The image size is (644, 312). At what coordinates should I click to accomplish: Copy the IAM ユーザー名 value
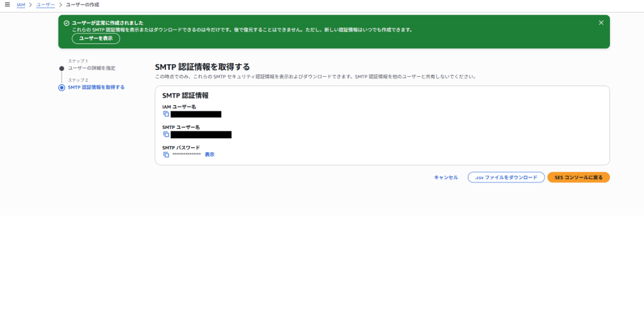(x=166, y=114)
